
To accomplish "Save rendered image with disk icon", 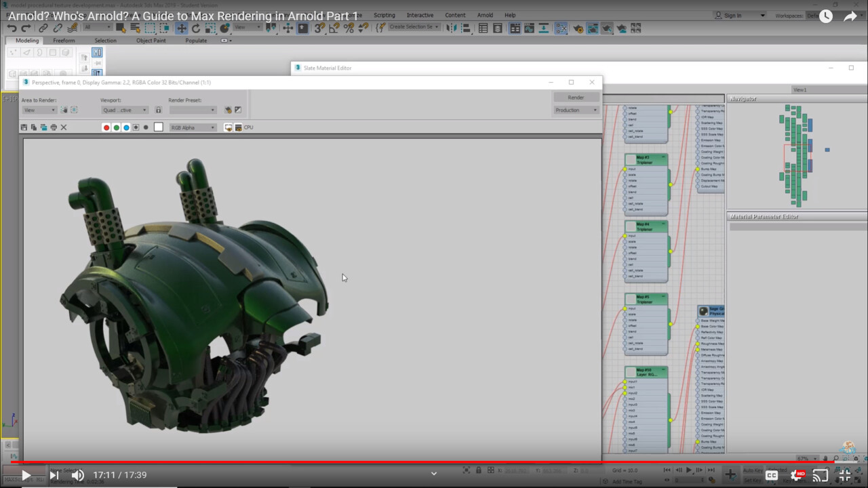I will coord(24,127).
